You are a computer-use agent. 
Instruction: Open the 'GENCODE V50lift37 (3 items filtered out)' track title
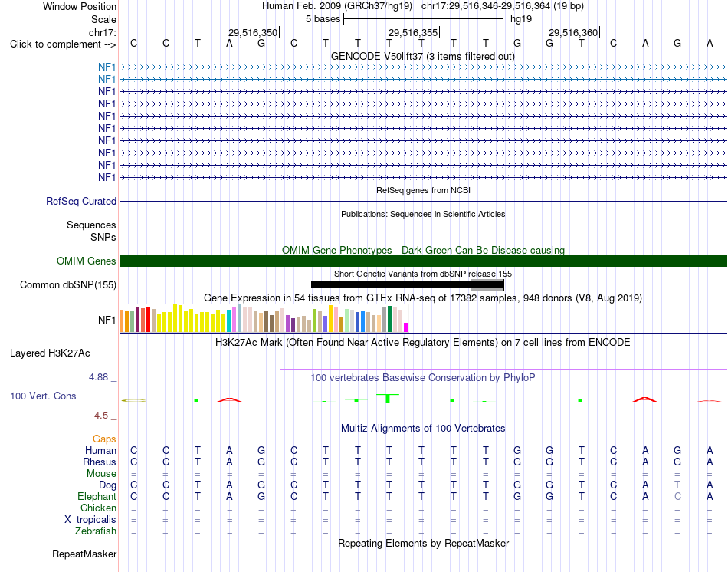(423, 56)
